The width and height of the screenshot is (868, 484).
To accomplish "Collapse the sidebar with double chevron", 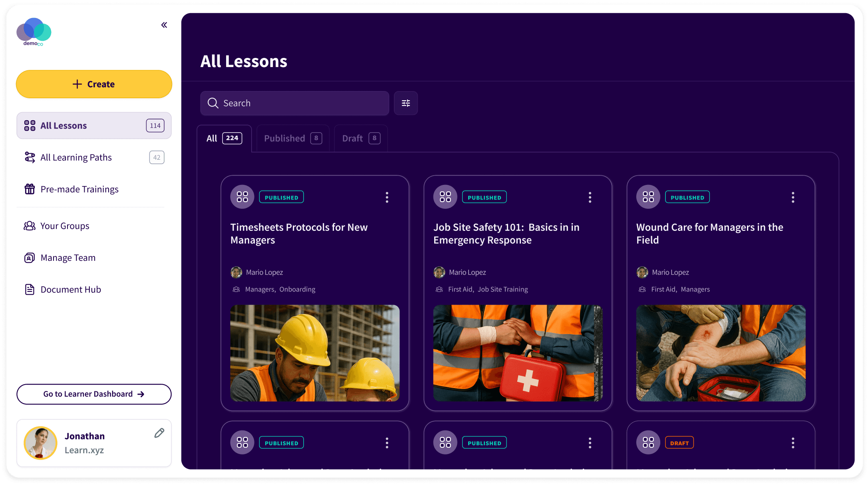I will point(164,25).
